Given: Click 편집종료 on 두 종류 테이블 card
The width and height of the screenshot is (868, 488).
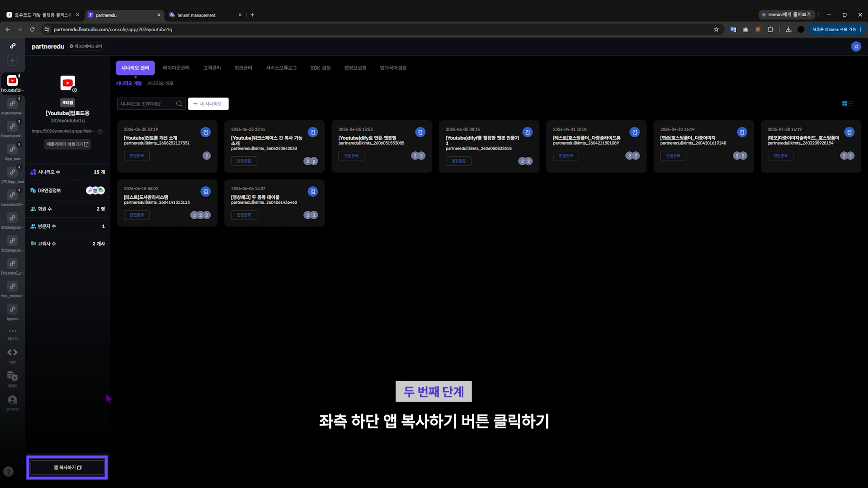Looking at the screenshot, I should tap(244, 215).
